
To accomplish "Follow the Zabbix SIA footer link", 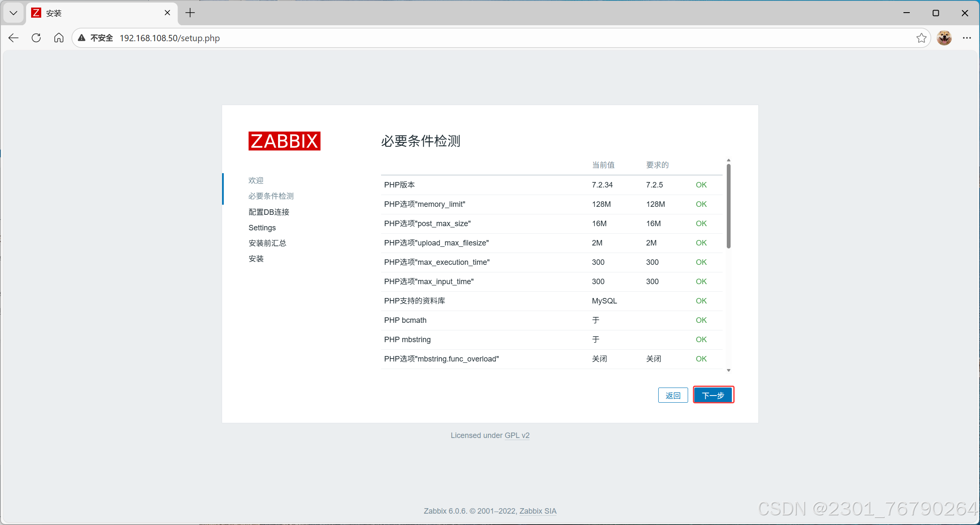I will tap(538, 511).
